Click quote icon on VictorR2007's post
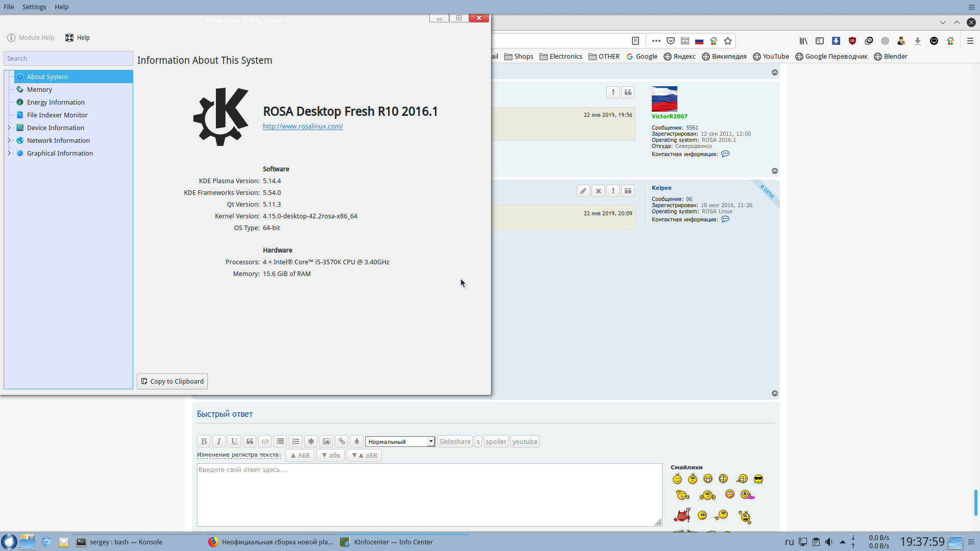980x551 pixels. (x=628, y=92)
